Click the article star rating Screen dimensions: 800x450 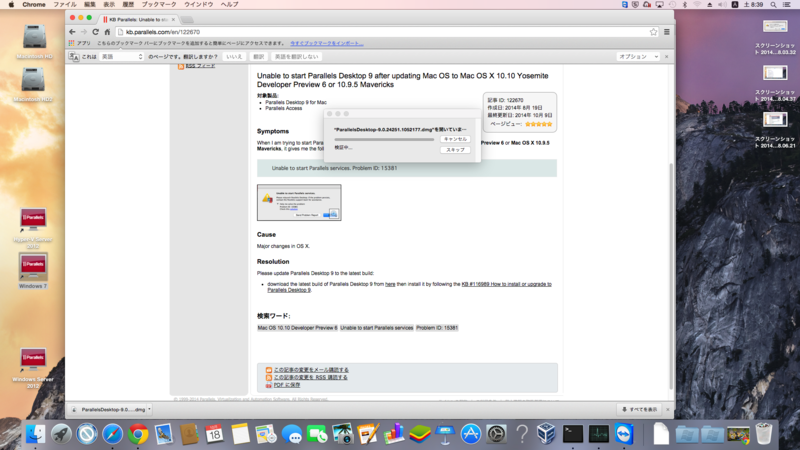coord(538,124)
